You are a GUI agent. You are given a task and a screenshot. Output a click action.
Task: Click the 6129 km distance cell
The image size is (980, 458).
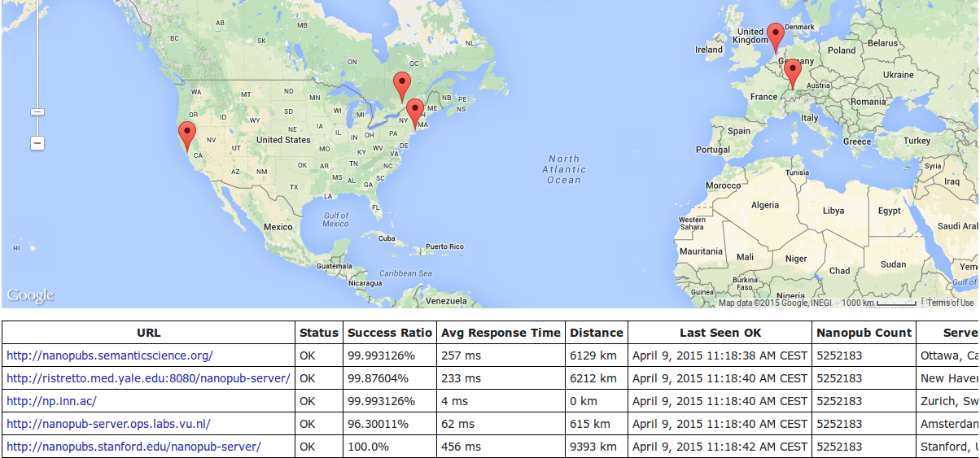(597, 355)
